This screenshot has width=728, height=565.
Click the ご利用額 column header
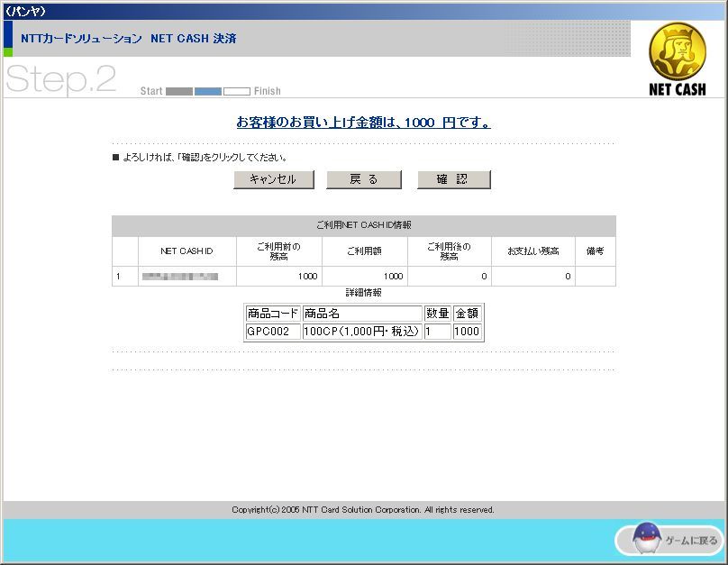click(365, 251)
